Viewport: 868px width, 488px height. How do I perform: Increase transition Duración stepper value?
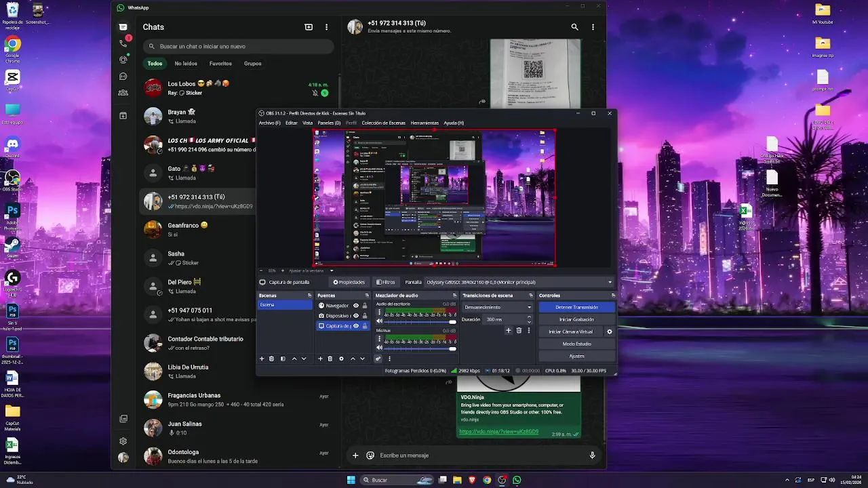click(529, 317)
